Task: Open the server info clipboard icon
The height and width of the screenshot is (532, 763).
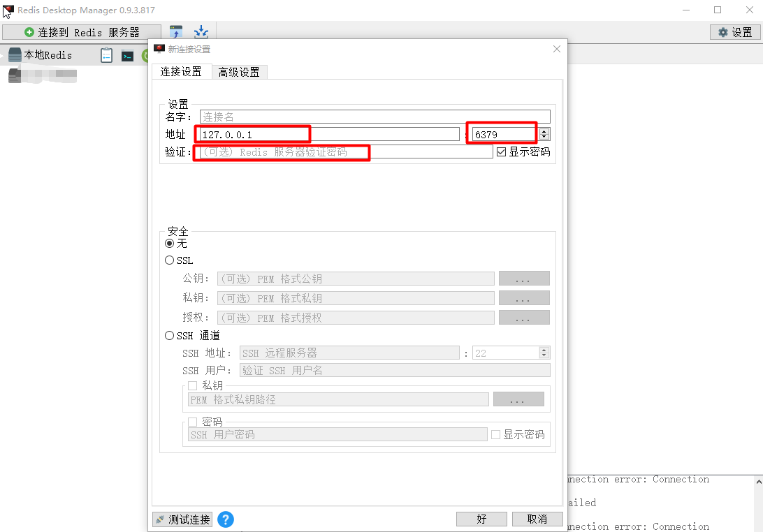Action: point(106,54)
